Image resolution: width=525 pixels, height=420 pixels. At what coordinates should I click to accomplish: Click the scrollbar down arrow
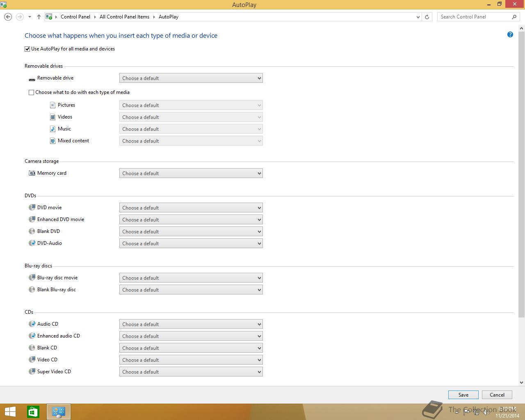(x=522, y=383)
